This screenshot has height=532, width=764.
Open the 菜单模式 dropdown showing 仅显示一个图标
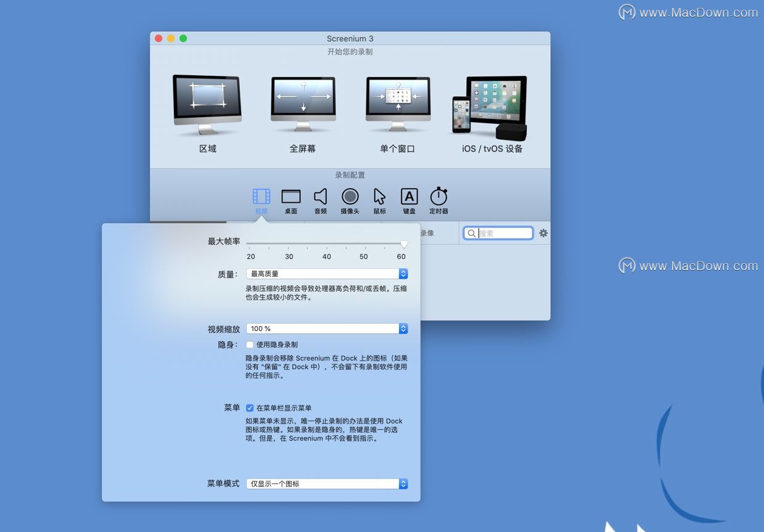tap(327, 484)
